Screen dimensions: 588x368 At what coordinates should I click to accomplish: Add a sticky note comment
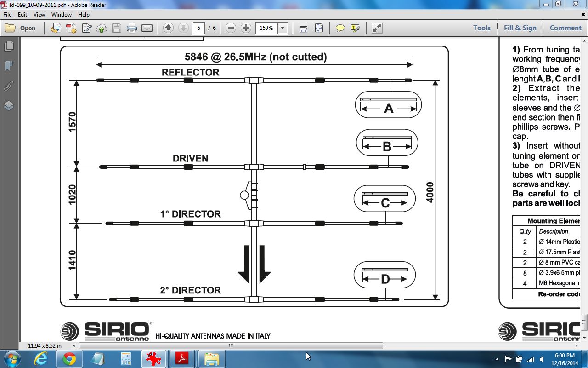click(x=340, y=28)
